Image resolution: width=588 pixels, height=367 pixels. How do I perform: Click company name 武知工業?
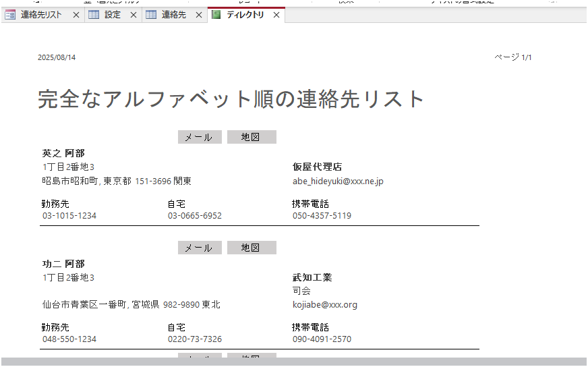312,278
